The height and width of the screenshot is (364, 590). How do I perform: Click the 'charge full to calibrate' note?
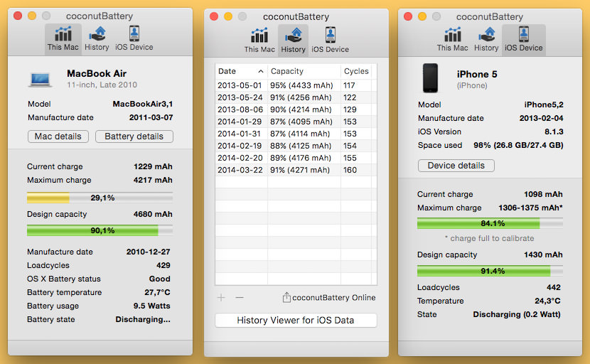[x=490, y=238]
